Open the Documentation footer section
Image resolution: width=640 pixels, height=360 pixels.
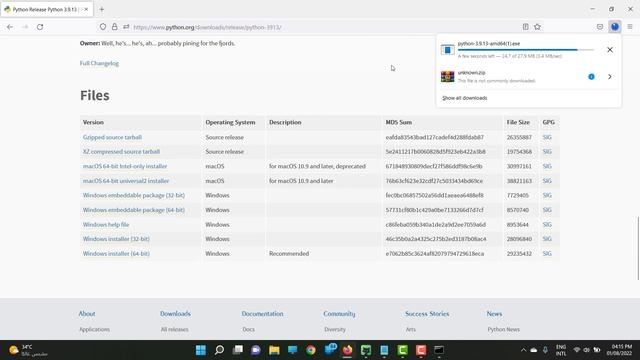point(262,313)
